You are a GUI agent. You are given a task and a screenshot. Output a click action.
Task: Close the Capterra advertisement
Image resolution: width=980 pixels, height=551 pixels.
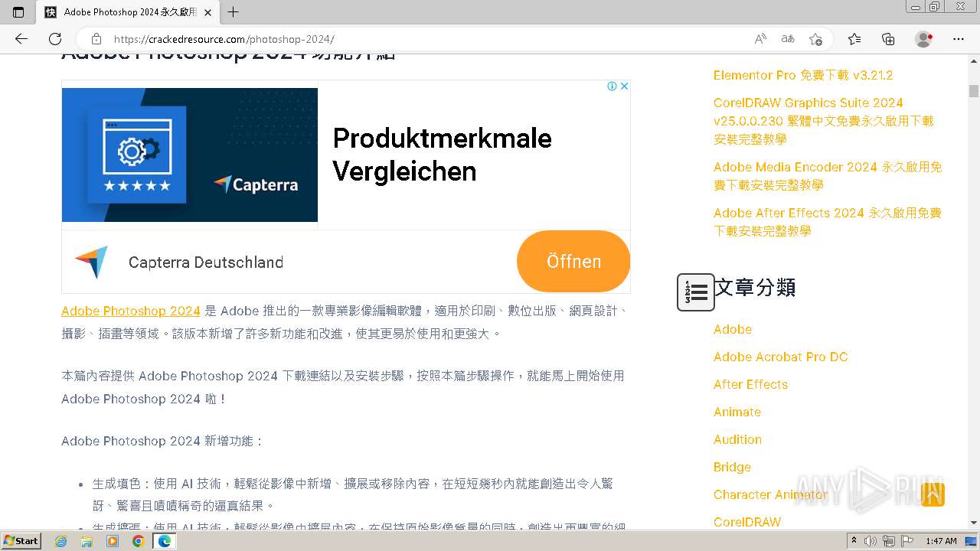pyautogui.click(x=624, y=86)
